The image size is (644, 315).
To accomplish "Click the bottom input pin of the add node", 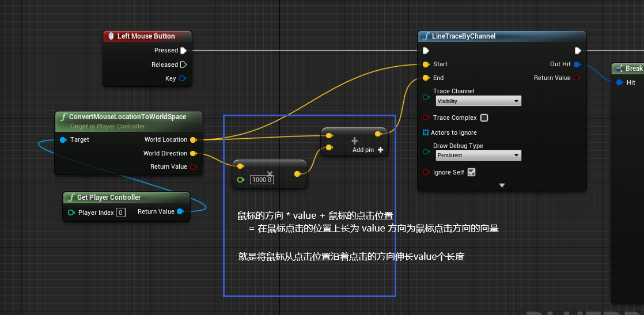I will [328, 147].
